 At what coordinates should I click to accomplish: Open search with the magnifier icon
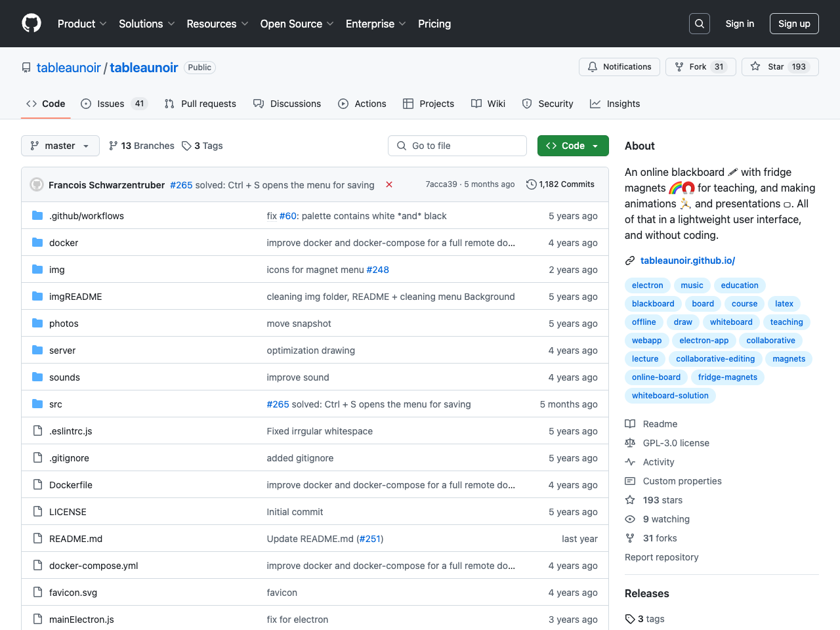point(700,24)
